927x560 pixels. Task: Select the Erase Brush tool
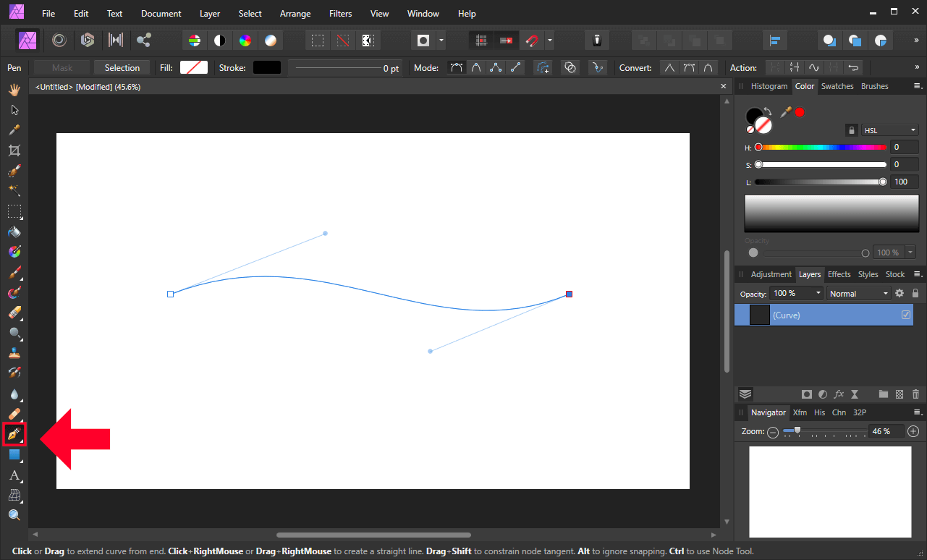point(14,313)
